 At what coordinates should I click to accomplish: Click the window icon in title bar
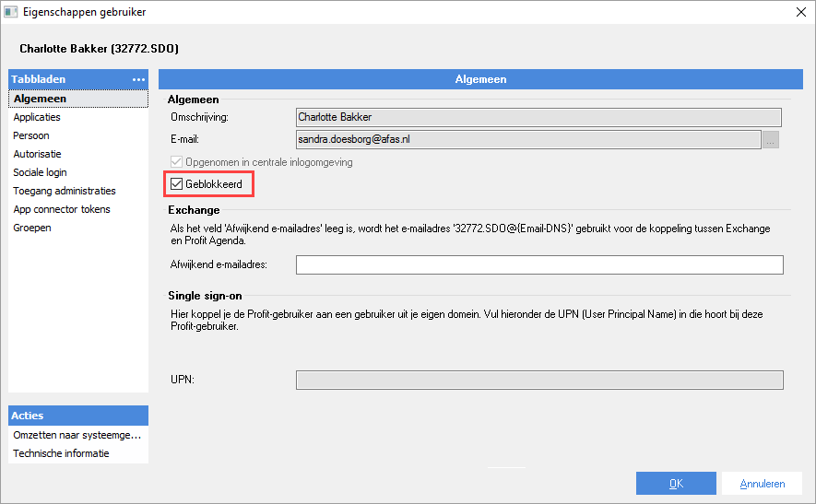click(11, 12)
